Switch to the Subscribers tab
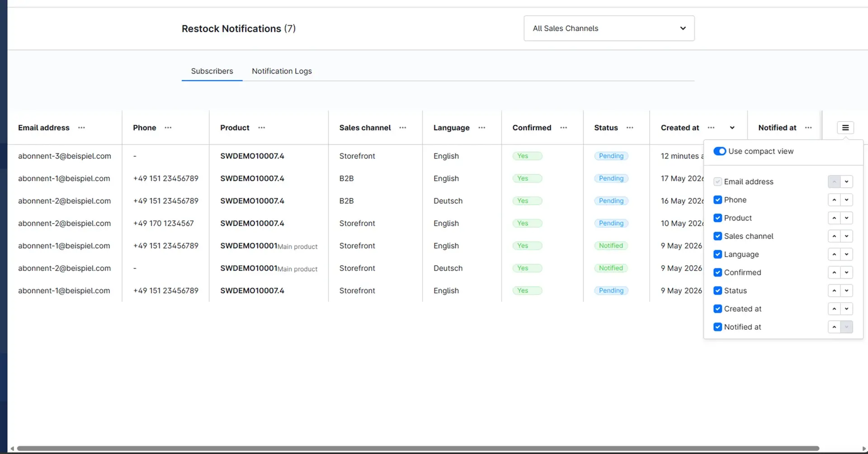 (212, 71)
